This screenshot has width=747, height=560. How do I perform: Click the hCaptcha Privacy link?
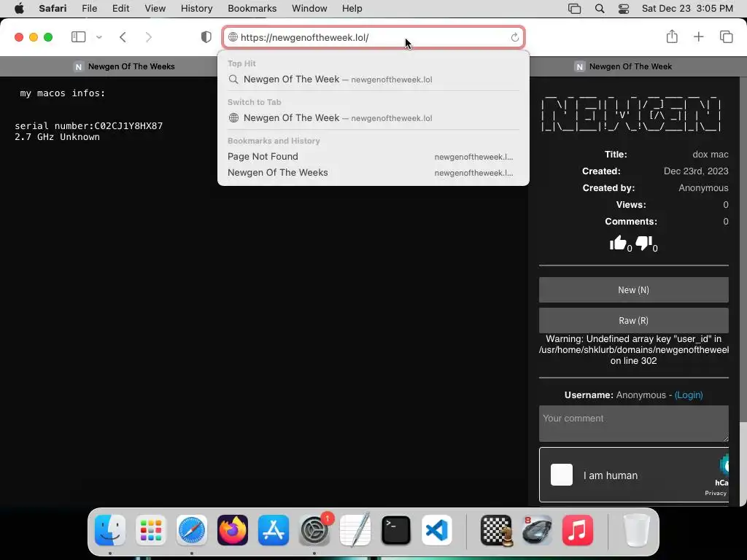tap(716, 493)
